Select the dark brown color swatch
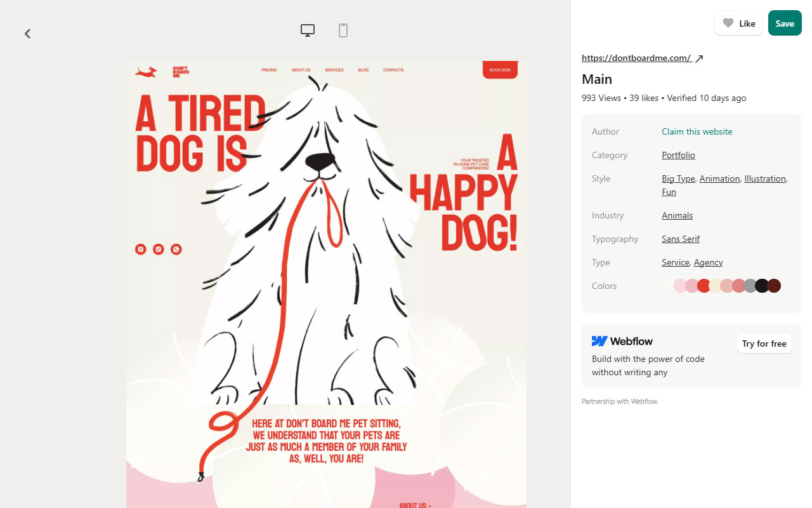Viewport: 812px width, 508px height. pyautogui.click(x=774, y=286)
